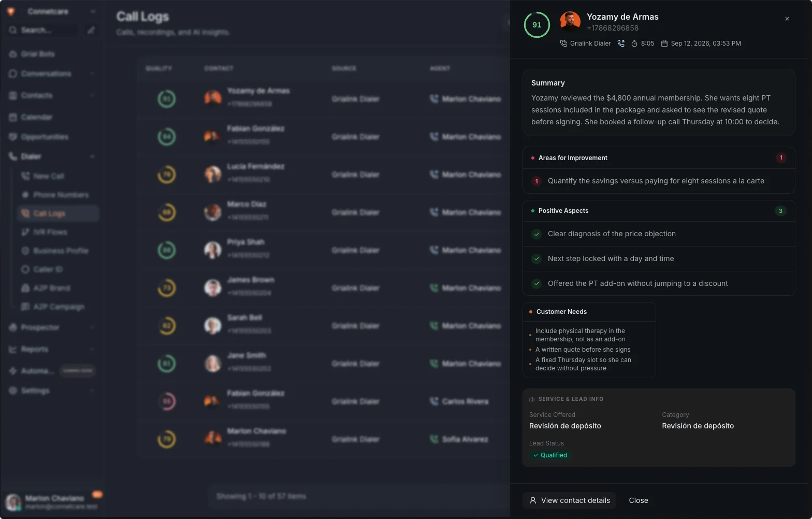
Task: Click the Qualified lead status badge
Action: point(550,455)
